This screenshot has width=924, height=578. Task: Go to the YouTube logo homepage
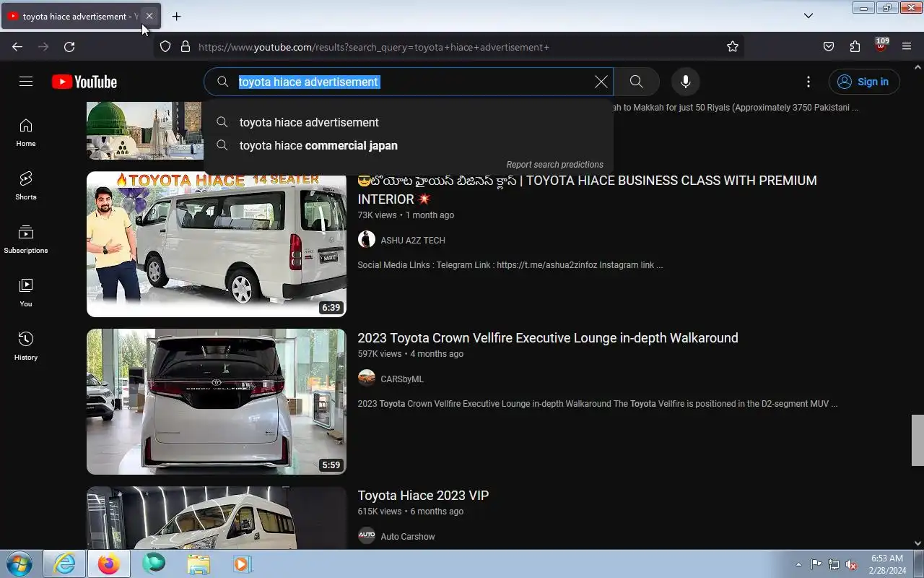84,82
